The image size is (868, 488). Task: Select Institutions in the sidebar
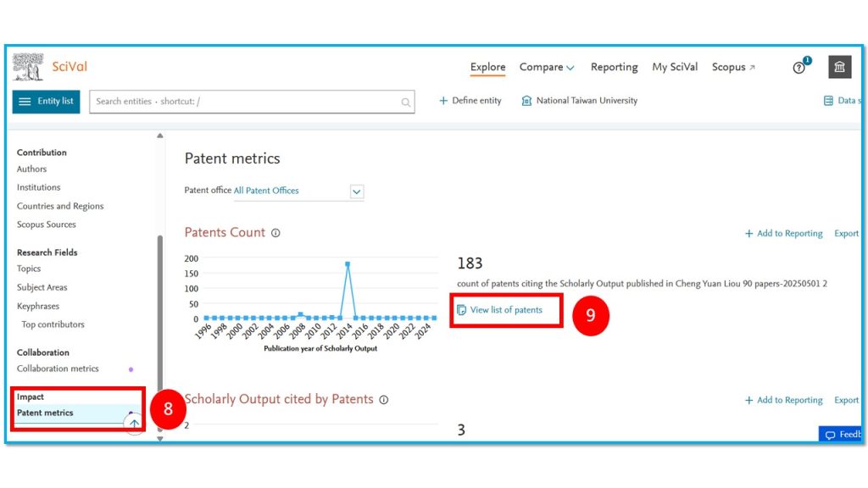38,187
